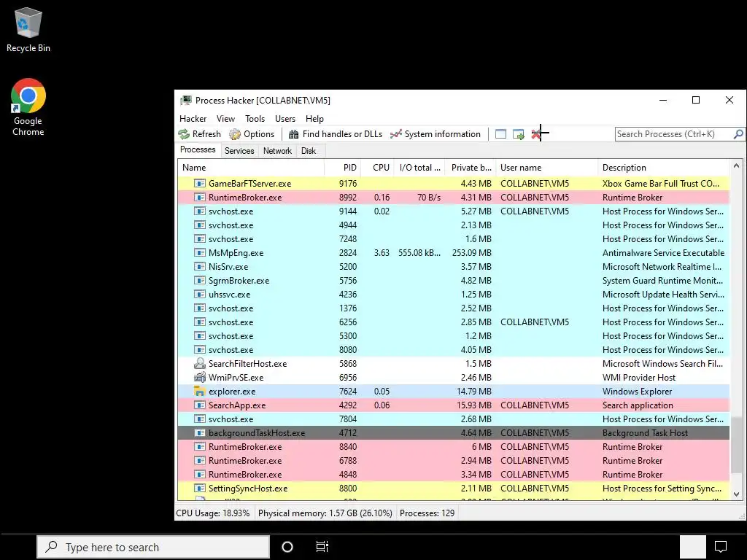This screenshot has width=747, height=560.
Task: Click Antimalware Service Executable description
Action: pos(663,253)
